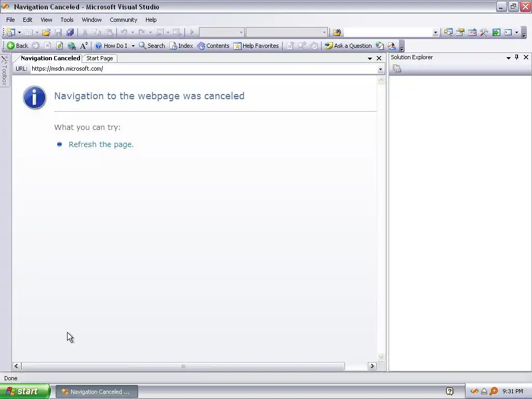Open the Command Window toolbar icon
This screenshot has width=532, height=399.
click(508, 32)
